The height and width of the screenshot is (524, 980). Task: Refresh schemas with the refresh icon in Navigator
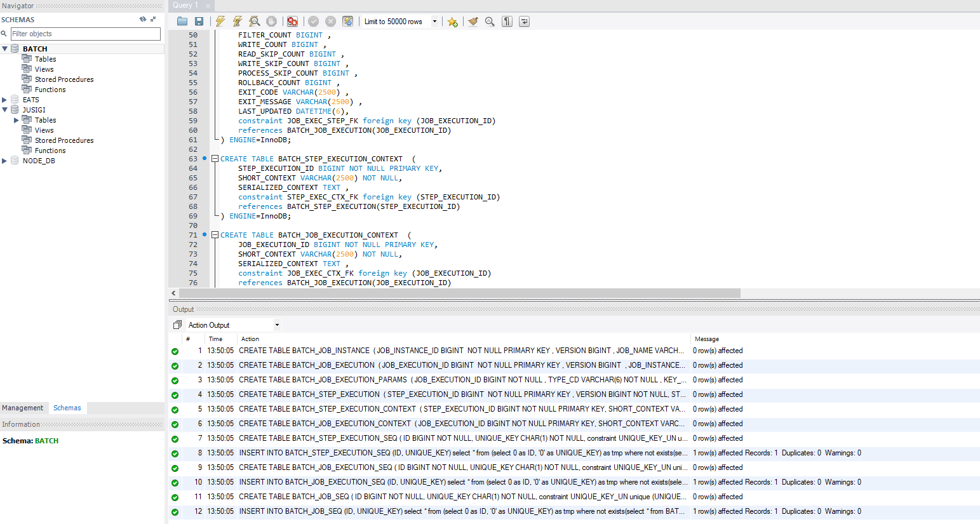143,20
